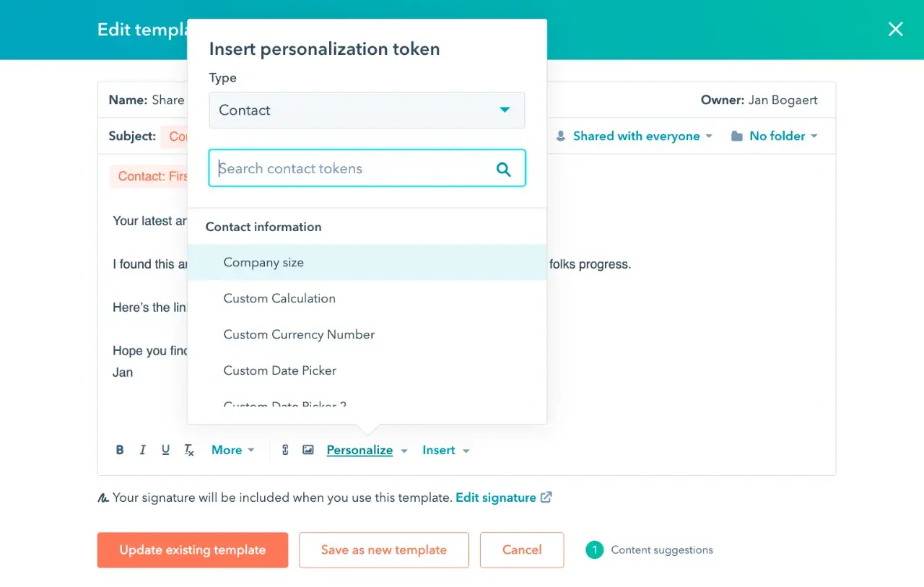
Task: Click the insert link icon
Action: 285,450
